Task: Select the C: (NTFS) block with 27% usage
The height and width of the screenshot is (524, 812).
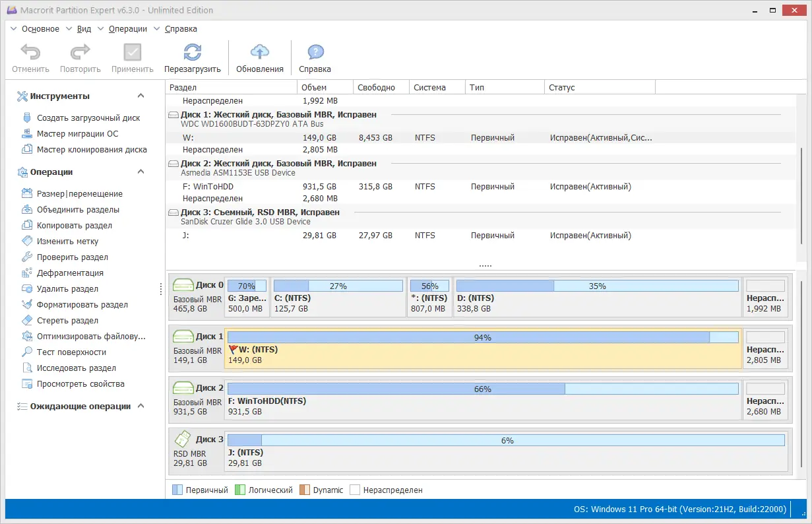Action: coord(338,297)
